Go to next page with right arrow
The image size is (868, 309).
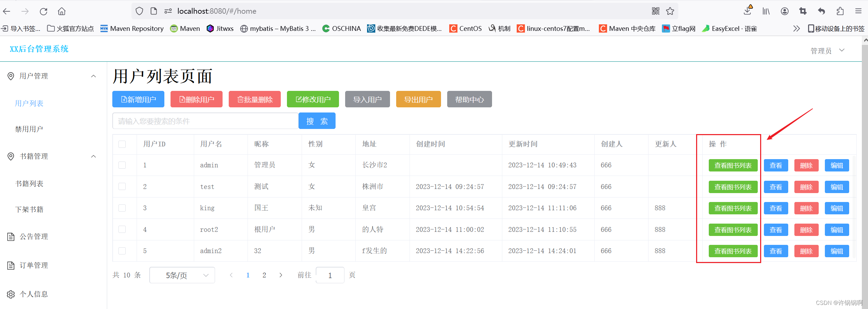tap(281, 275)
